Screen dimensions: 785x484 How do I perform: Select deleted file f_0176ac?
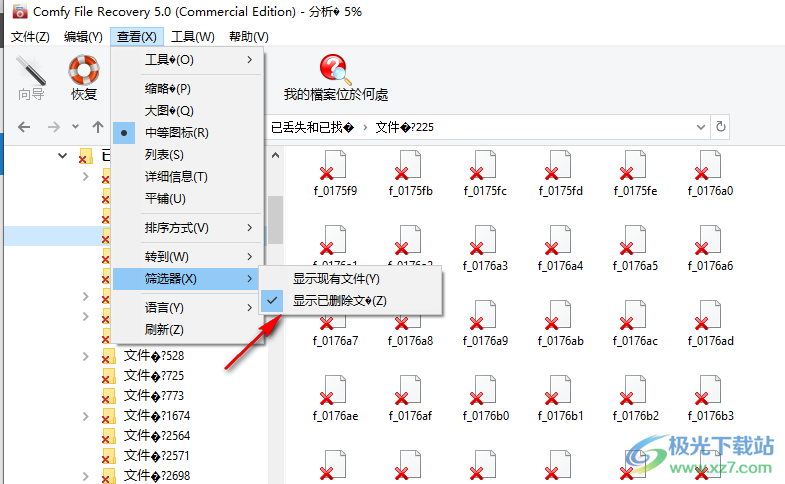click(635, 323)
